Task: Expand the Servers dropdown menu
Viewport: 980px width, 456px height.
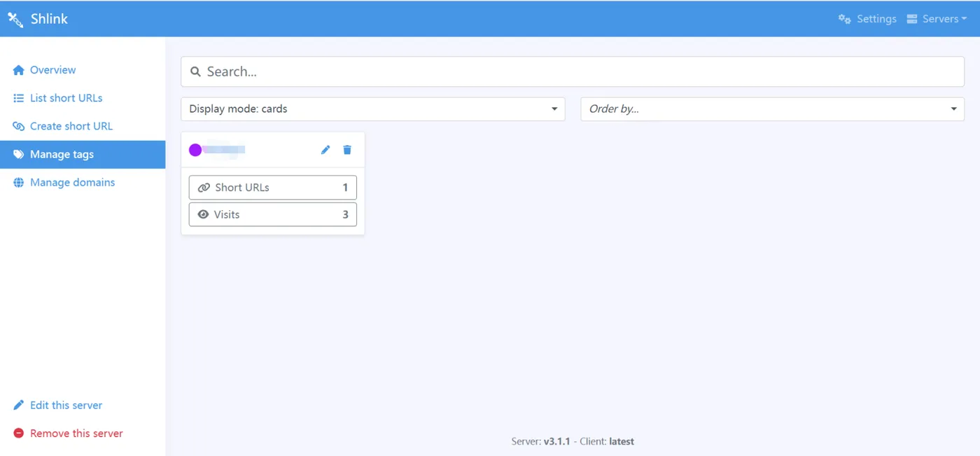Action: [937, 19]
